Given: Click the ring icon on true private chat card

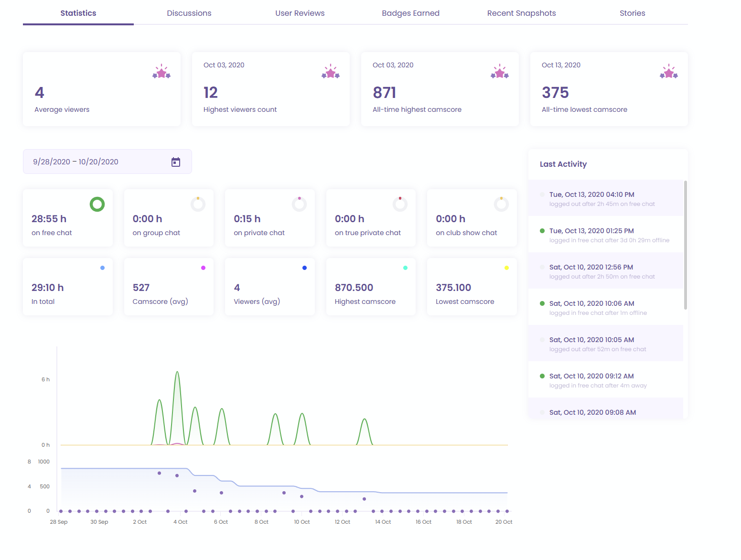Looking at the screenshot, I should click(x=400, y=204).
